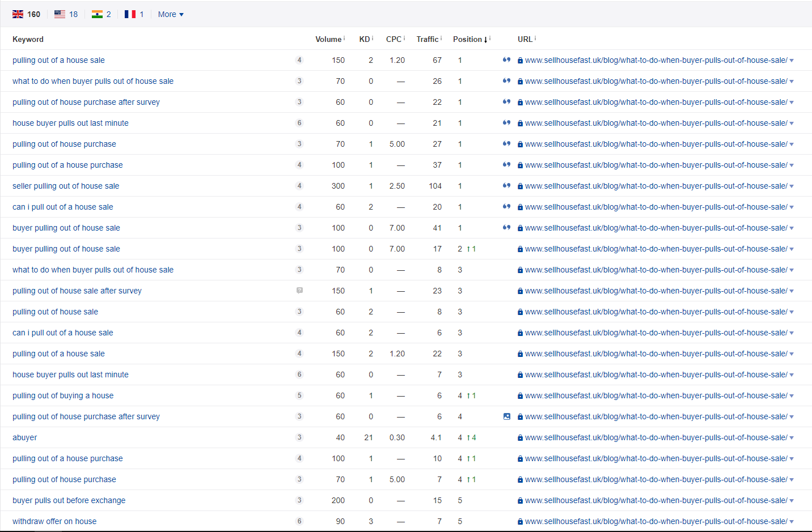Open the More countries dropdown
The width and height of the screenshot is (812, 532).
tap(170, 14)
